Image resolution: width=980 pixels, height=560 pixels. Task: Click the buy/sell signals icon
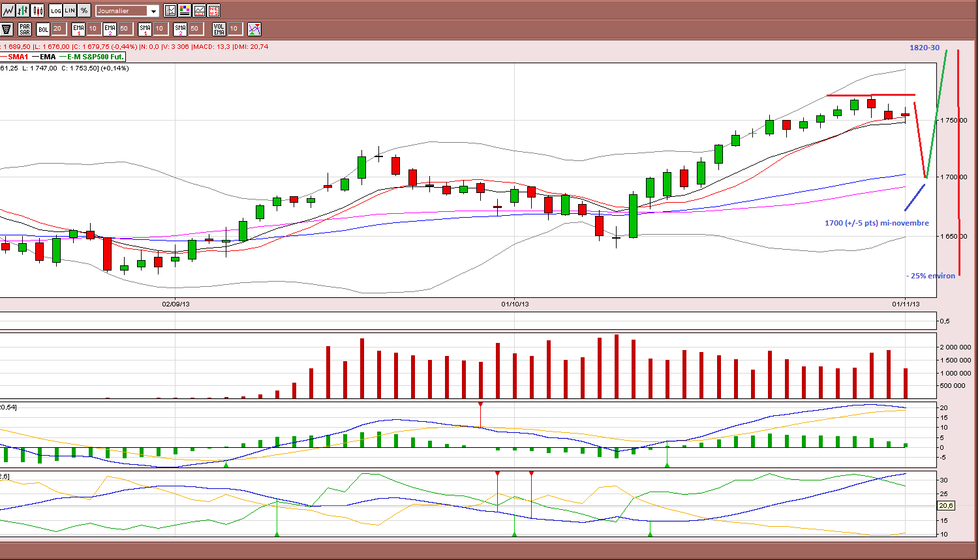pyautogui.click(x=254, y=29)
